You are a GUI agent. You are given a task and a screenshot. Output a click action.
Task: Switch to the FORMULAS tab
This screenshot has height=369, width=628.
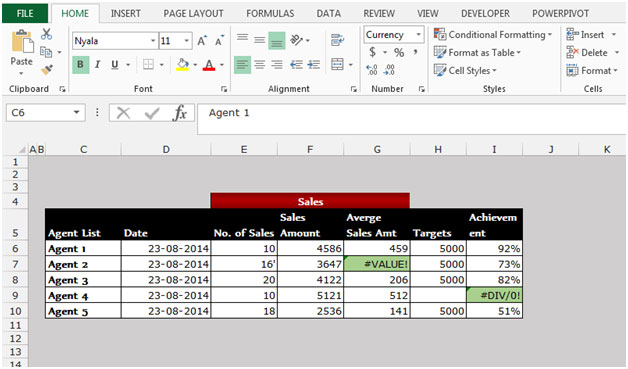click(270, 14)
